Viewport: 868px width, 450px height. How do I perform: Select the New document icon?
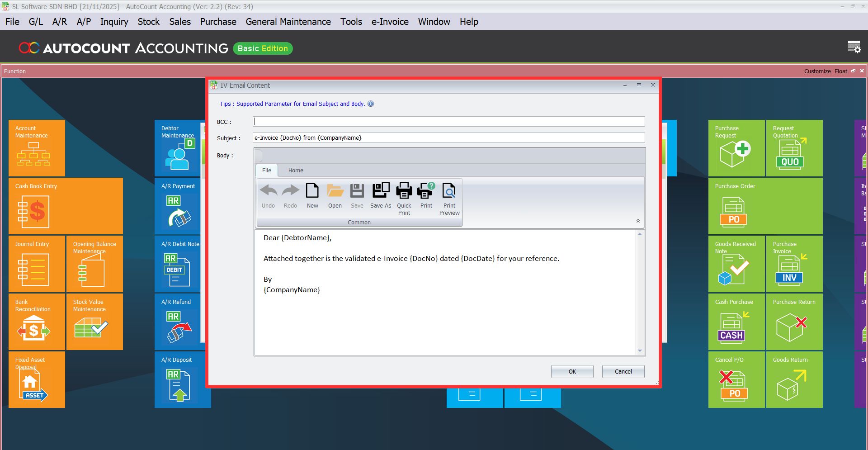(x=312, y=194)
